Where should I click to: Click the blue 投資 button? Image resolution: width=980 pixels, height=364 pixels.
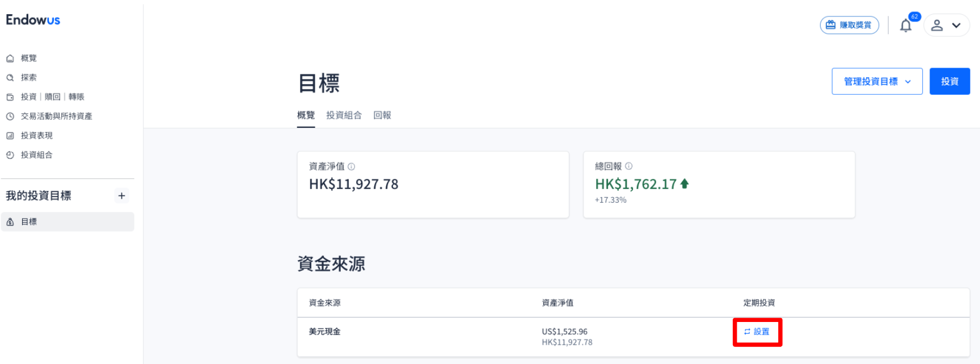pyautogui.click(x=949, y=81)
